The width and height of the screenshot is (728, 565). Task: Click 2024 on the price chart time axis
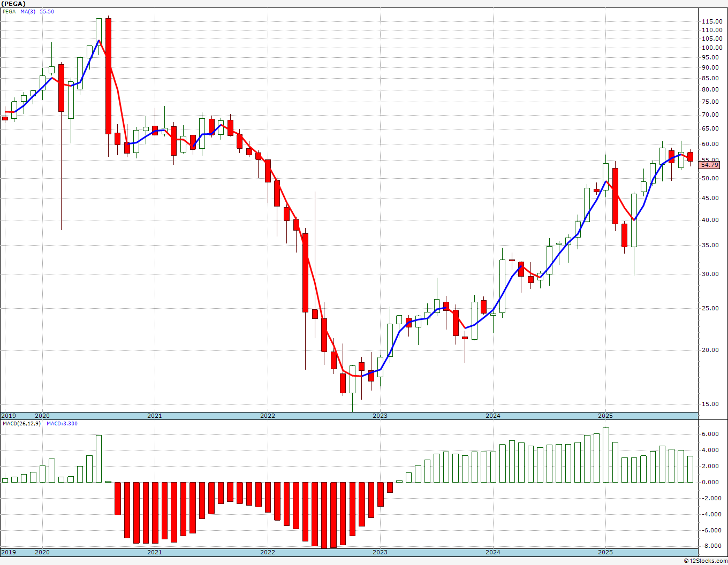[493, 416]
